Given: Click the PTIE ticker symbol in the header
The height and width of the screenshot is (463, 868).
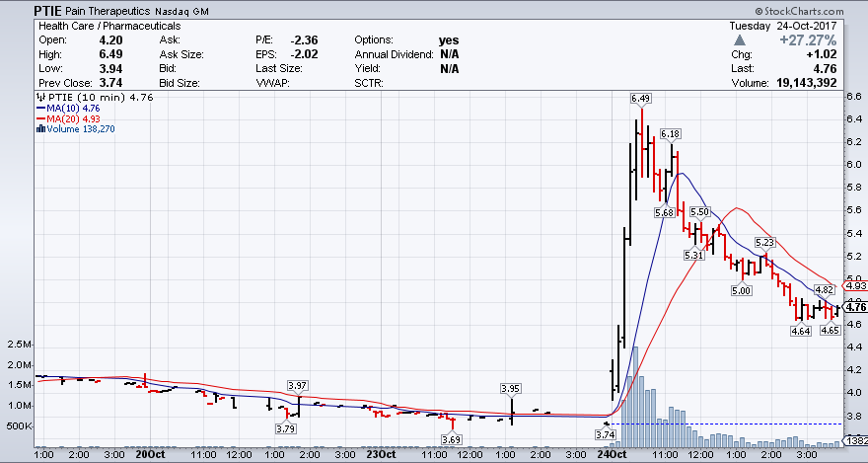Looking at the screenshot, I should click(x=49, y=10).
